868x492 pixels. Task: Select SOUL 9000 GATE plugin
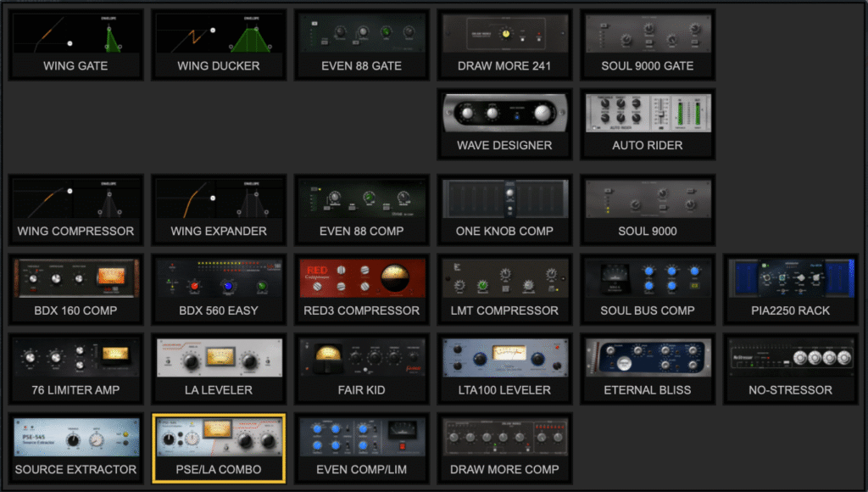[x=648, y=45]
